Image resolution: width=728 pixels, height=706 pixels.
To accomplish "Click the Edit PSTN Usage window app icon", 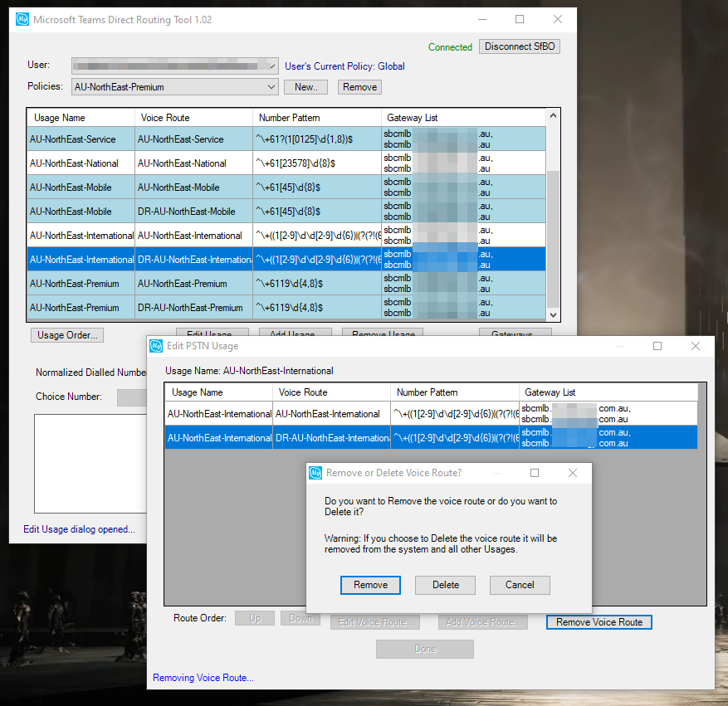I will point(156,346).
